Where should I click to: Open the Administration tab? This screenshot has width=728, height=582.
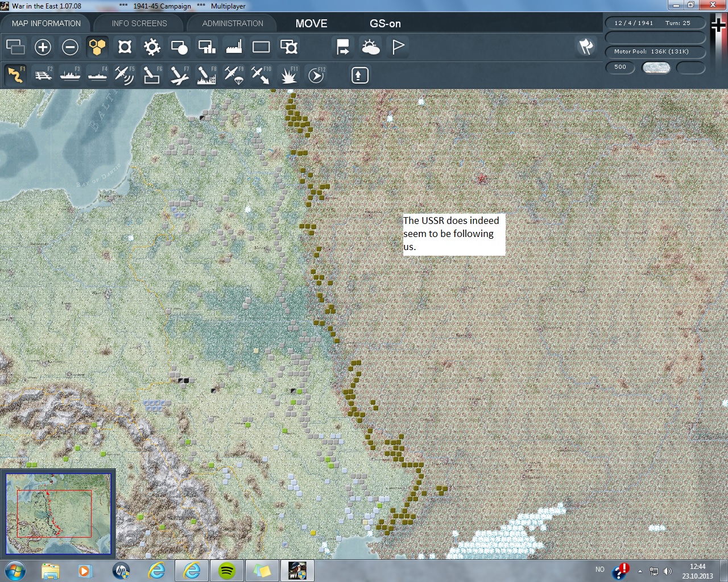point(233,23)
